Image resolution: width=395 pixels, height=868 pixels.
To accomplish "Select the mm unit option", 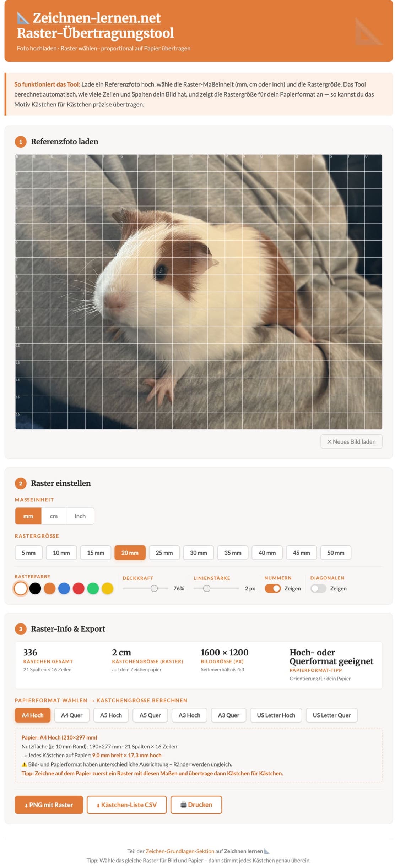I will point(28,516).
